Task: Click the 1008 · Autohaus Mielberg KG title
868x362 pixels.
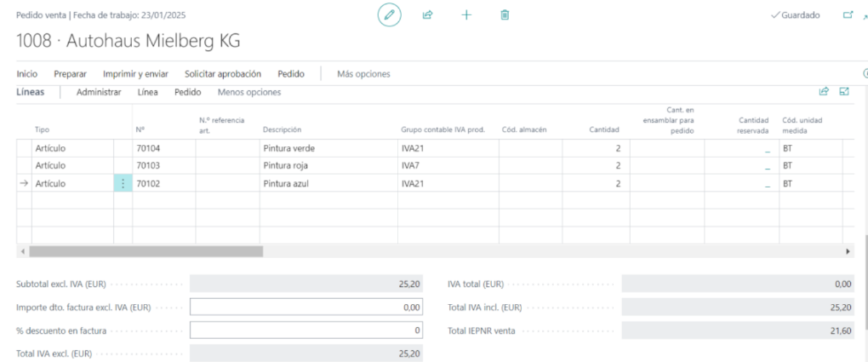Action: [128, 42]
